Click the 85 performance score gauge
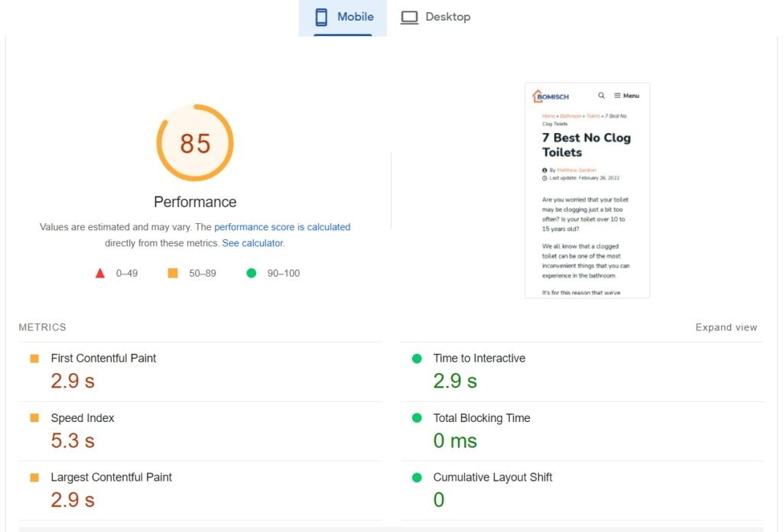The width and height of the screenshot is (783, 532). pos(195,143)
